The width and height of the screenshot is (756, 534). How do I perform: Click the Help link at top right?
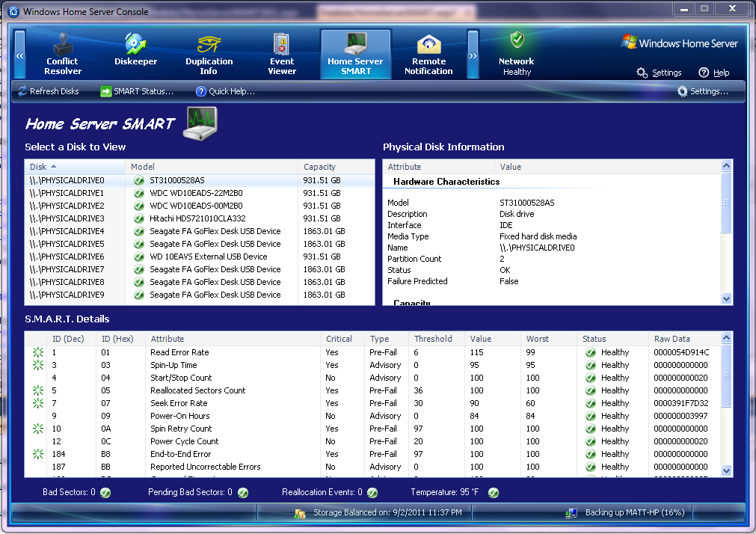coord(713,73)
